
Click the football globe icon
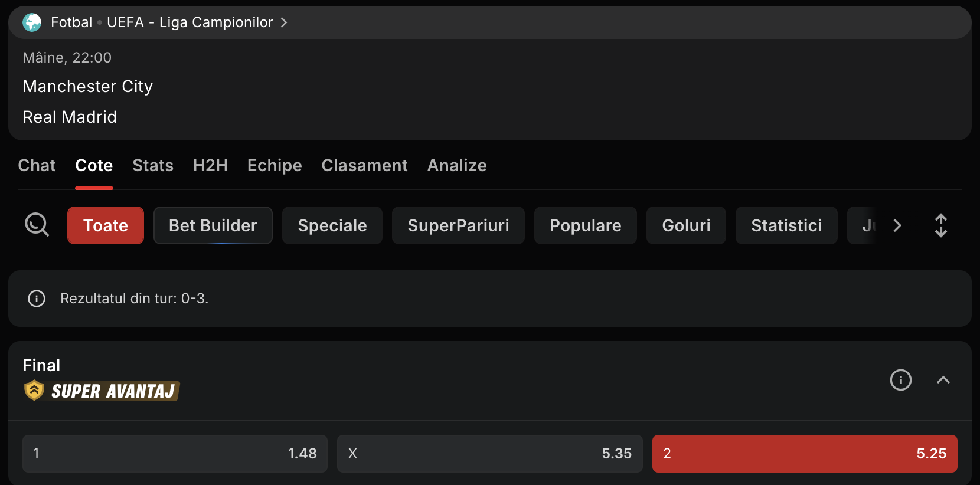[x=32, y=22]
